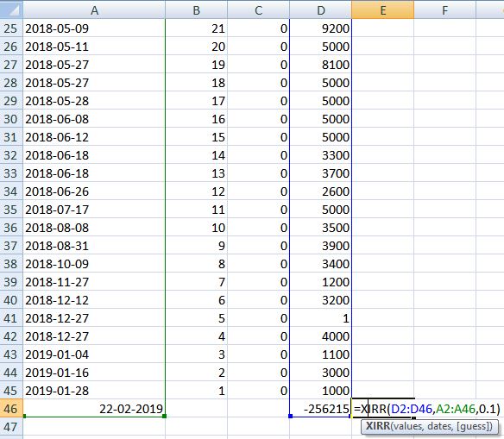Click cell D41 with value 1
Screen dimensions: 504x439
pyautogui.click(x=320, y=318)
